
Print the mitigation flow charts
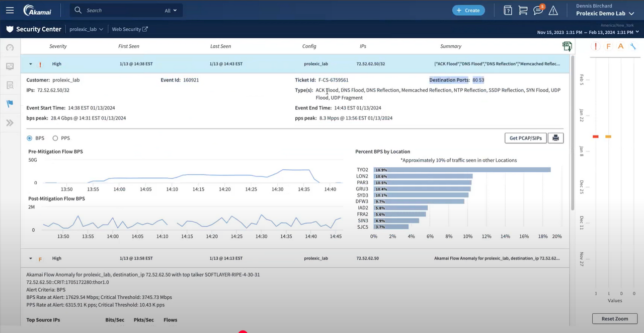tap(555, 138)
